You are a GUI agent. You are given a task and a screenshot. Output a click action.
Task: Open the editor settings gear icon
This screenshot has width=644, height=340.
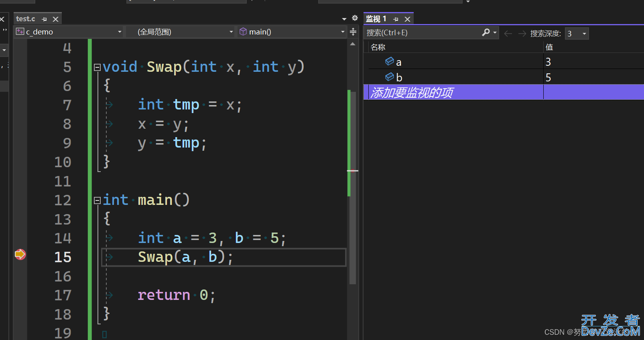click(355, 18)
